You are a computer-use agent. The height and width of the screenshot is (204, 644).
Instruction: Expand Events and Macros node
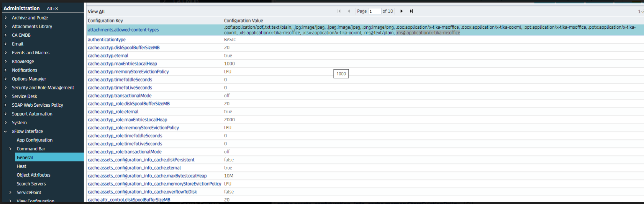pos(5,53)
